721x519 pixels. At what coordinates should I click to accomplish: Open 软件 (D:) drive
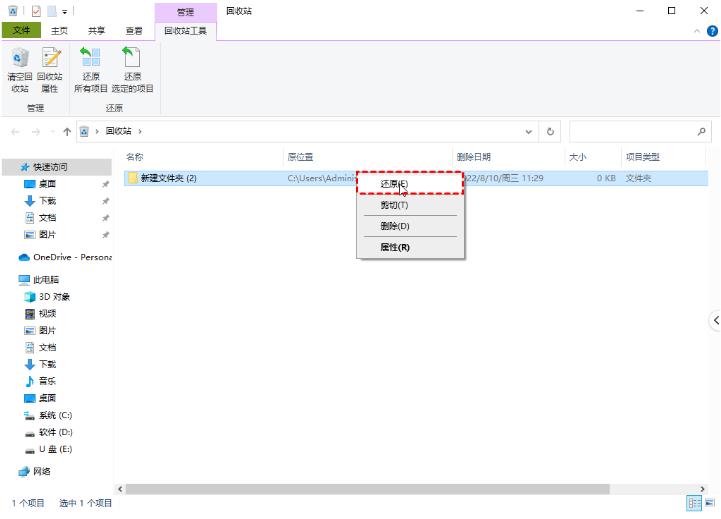[48, 432]
